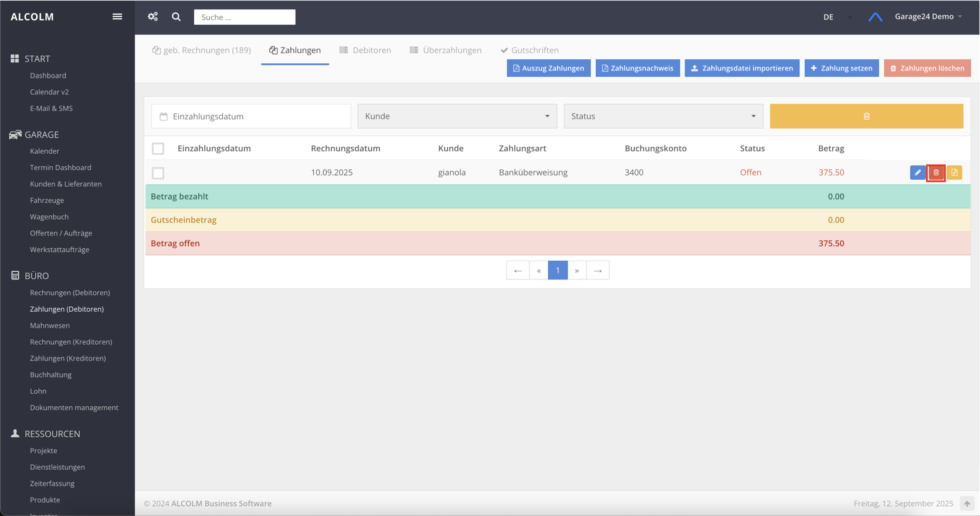Check the gianola payment row checkbox
This screenshot has height=516, width=980.
158,173
